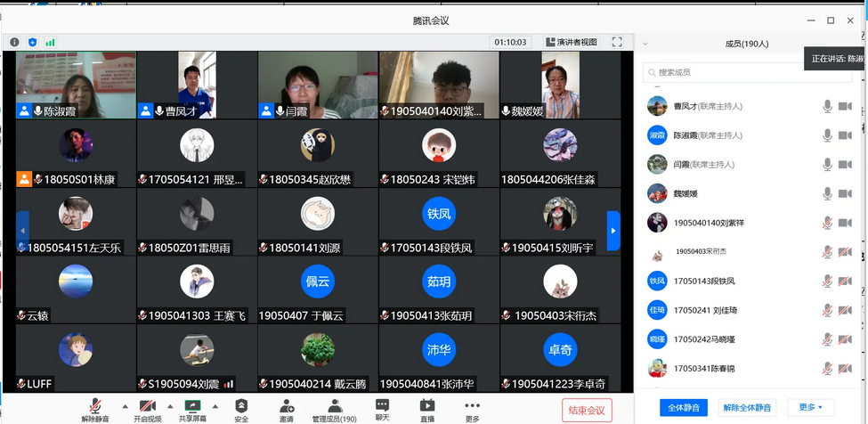Toggle 开启视频 camera button

pos(148,409)
